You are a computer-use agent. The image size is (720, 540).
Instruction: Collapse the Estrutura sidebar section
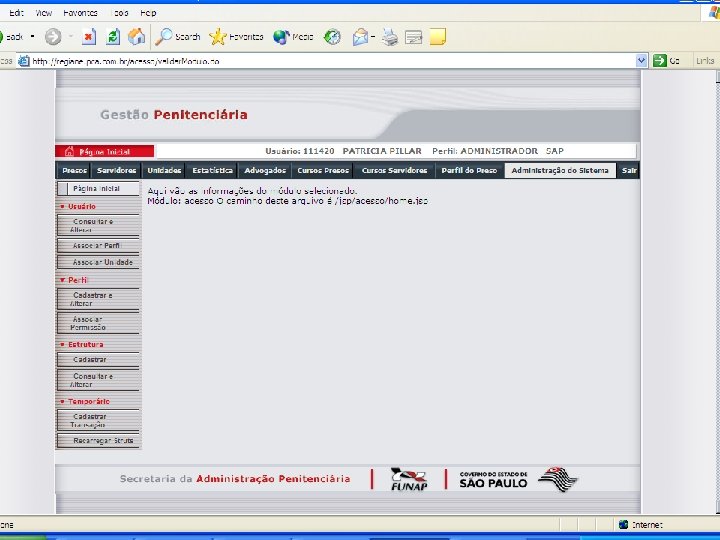pyautogui.click(x=62, y=344)
